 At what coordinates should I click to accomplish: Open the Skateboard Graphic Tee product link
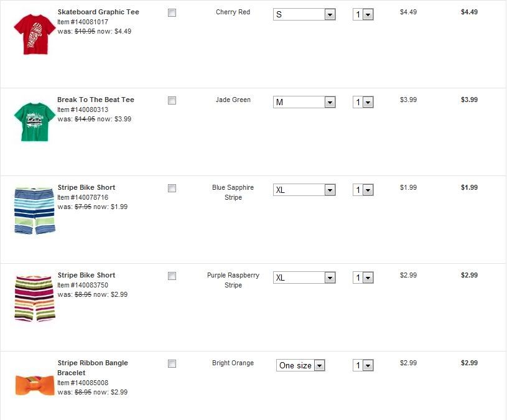click(x=98, y=12)
